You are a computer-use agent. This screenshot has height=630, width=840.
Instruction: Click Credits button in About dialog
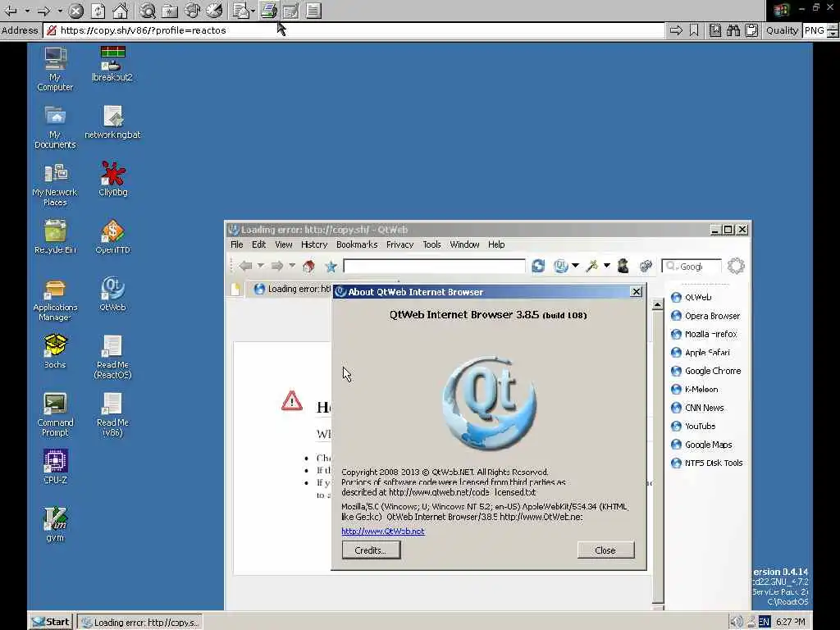(371, 550)
